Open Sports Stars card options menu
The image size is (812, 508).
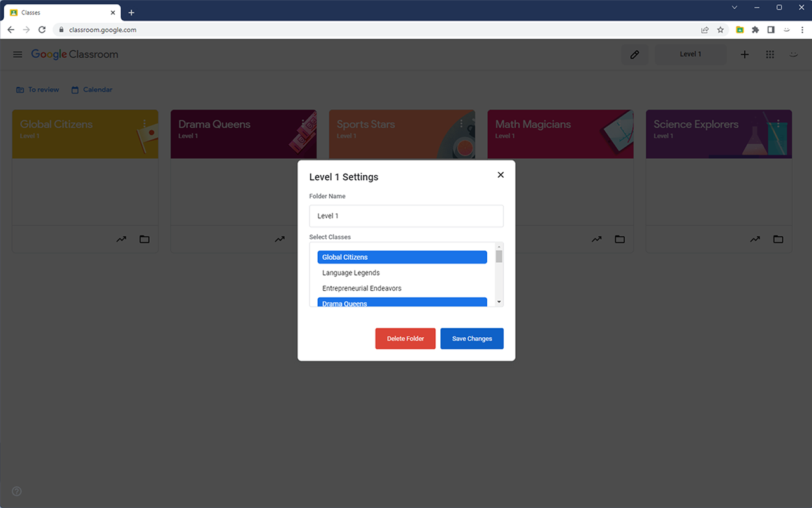tap(462, 123)
